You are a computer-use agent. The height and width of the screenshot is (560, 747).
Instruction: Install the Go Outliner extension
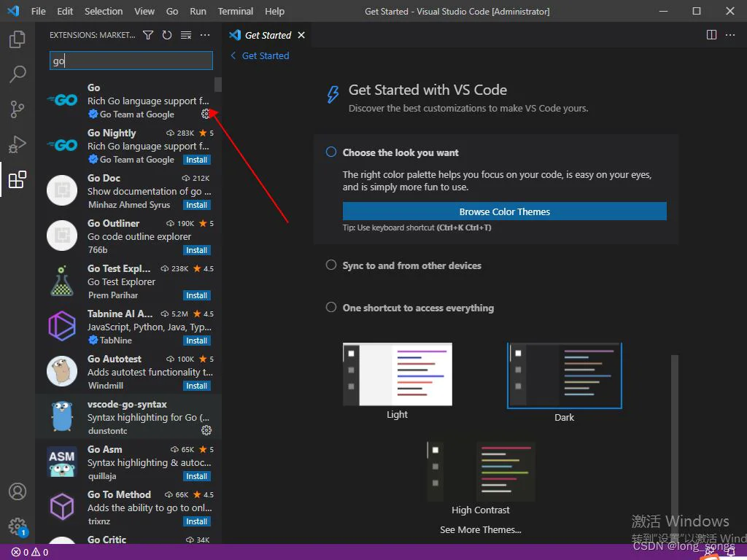click(197, 251)
